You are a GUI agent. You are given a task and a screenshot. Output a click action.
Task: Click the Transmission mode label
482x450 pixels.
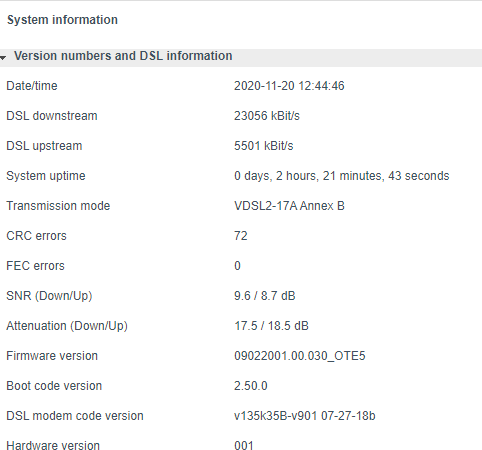tap(58, 206)
